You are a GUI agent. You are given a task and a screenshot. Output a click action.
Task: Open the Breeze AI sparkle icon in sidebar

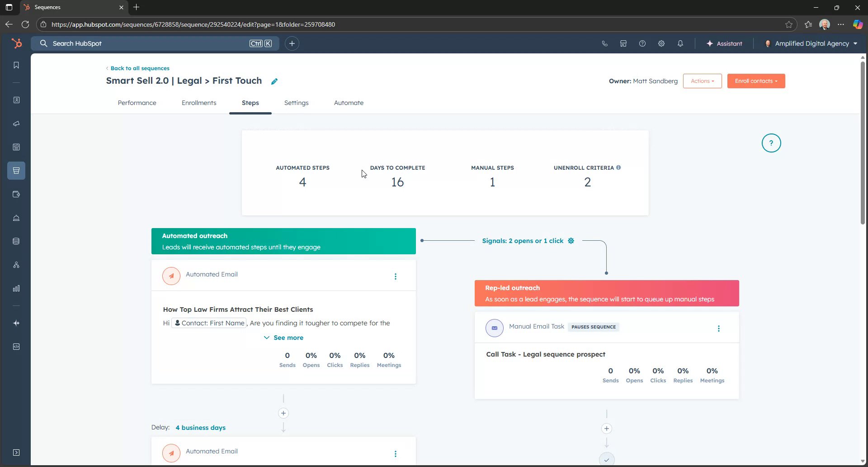click(x=16, y=323)
